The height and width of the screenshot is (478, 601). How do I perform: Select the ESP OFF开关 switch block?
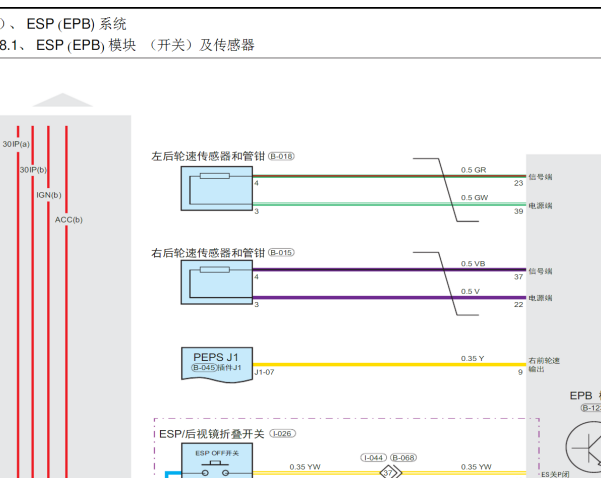point(217,460)
